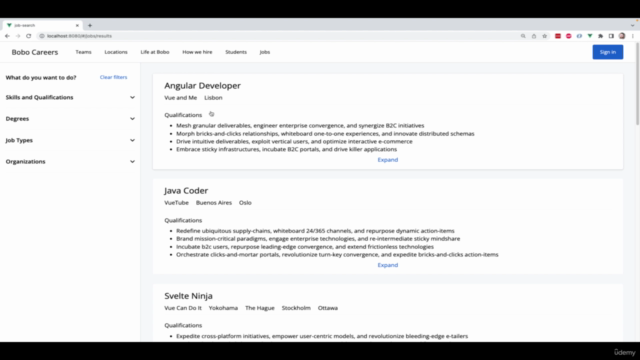Image resolution: width=640 pixels, height=360 pixels.
Task: Click the zoom magnifier icon in address bar
Action: pyautogui.click(x=523, y=36)
